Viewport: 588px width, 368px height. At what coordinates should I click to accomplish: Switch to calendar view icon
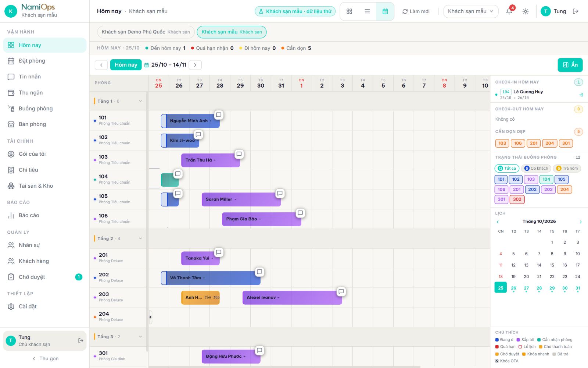pos(385,11)
